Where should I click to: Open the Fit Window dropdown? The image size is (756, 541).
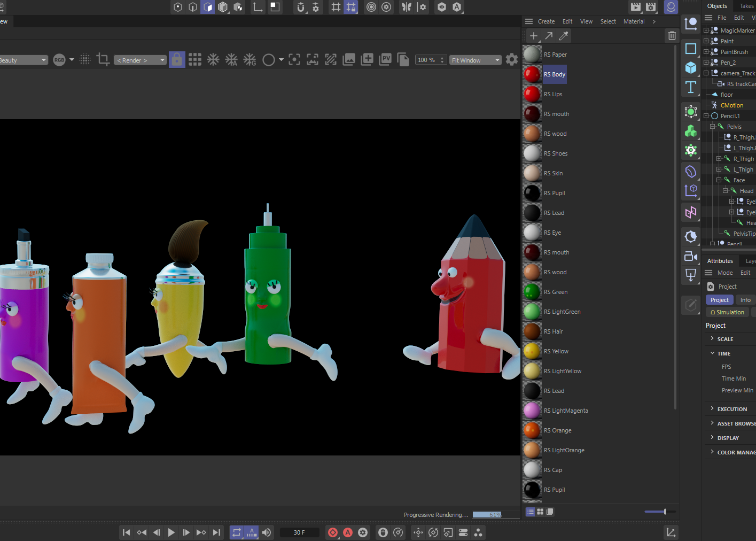point(475,60)
